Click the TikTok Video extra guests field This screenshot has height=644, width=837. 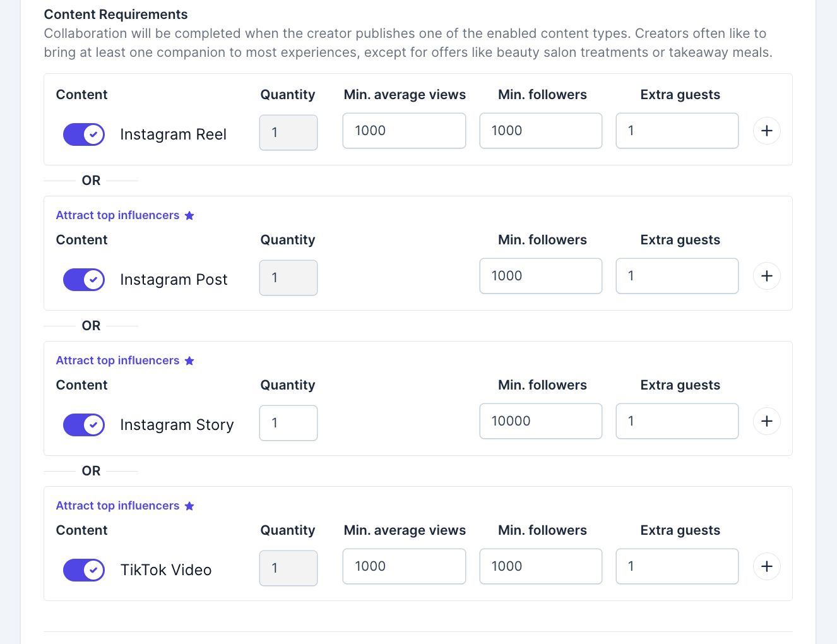pyautogui.click(x=677, y=566)
